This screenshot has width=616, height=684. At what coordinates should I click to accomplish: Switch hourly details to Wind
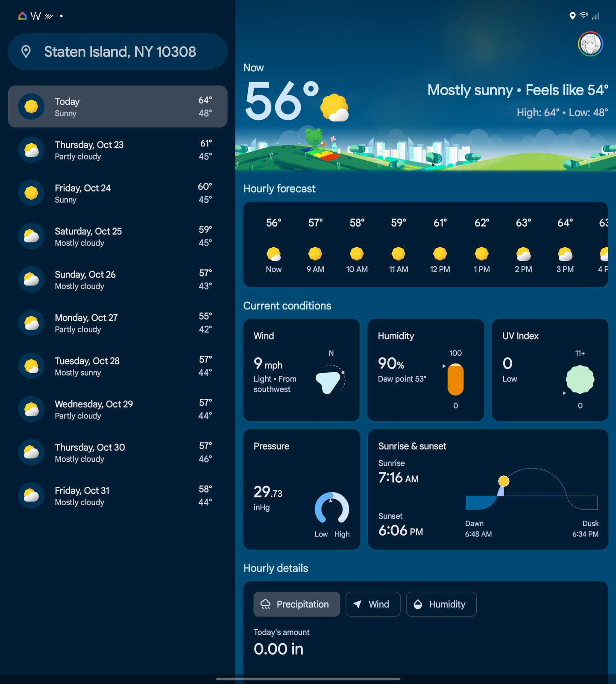(373, 604)
